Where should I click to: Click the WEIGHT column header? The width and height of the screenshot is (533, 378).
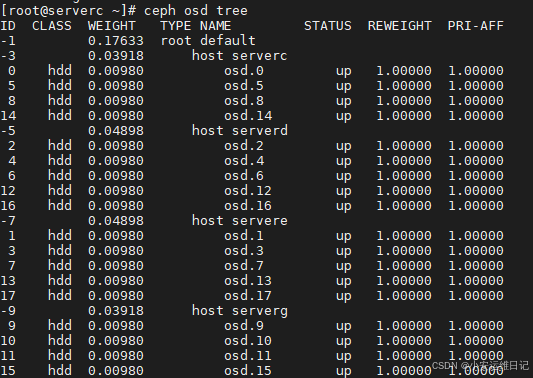click(111, 26)
